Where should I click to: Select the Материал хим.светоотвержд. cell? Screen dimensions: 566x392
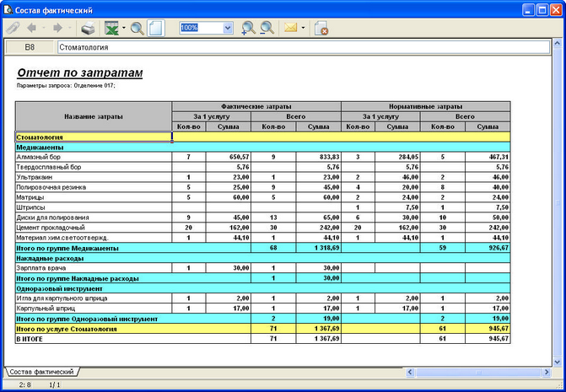93,238
